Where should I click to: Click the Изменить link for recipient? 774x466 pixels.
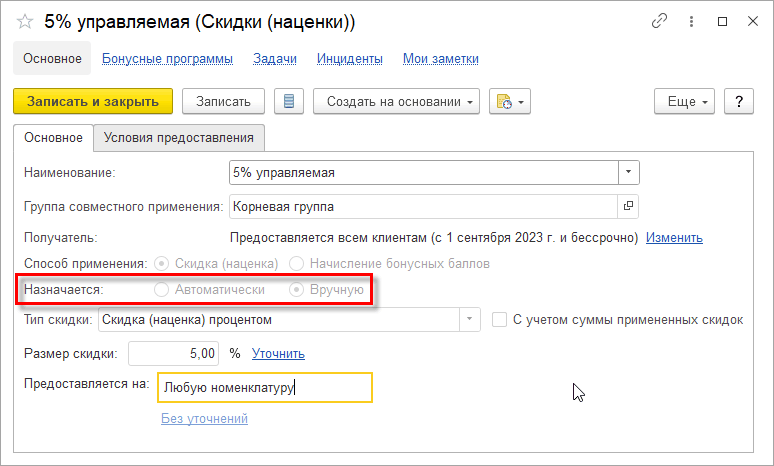(x=674, y=238)
